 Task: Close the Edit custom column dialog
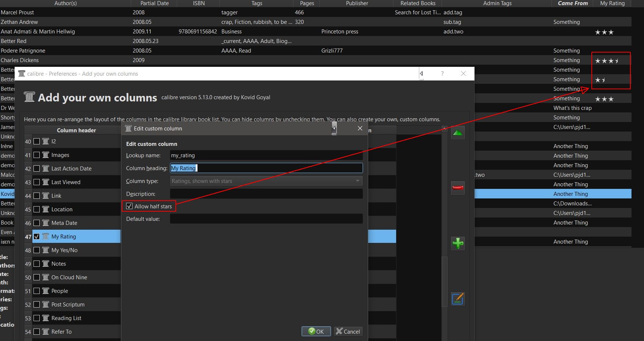tap(360, 128)
